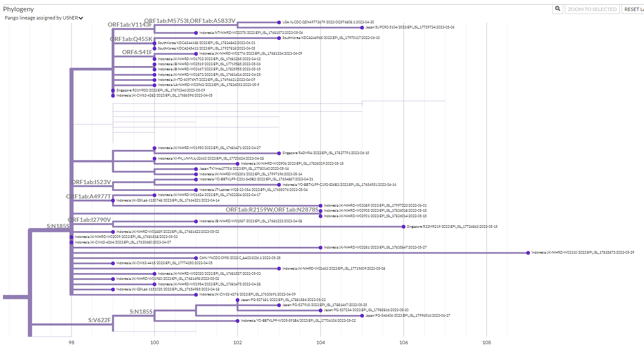Select the rightmost node Indonesia/JK-NIHRD-W03310/2023

pos(527,252)
